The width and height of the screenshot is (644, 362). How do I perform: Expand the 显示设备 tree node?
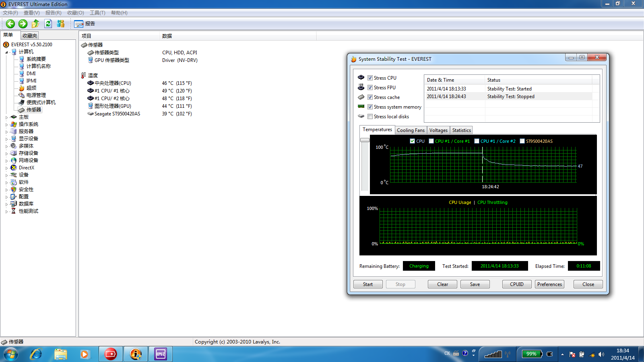click(x=6, y=139)
